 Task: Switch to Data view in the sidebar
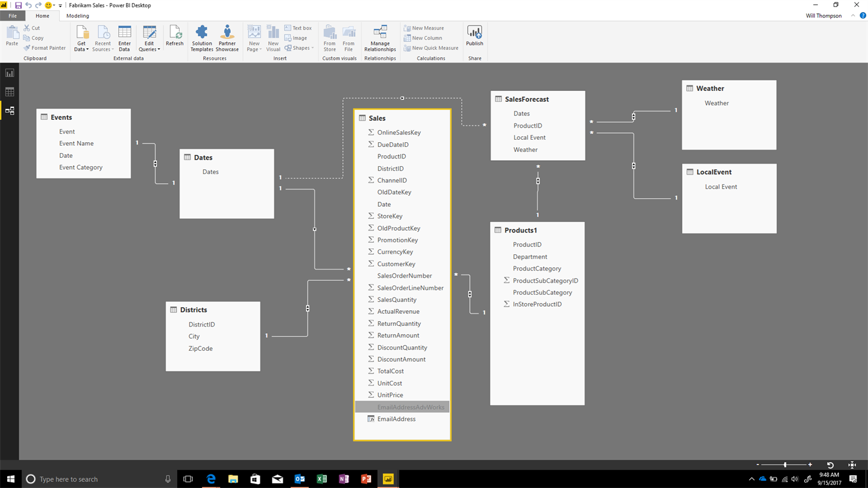(x=10, y=92)
